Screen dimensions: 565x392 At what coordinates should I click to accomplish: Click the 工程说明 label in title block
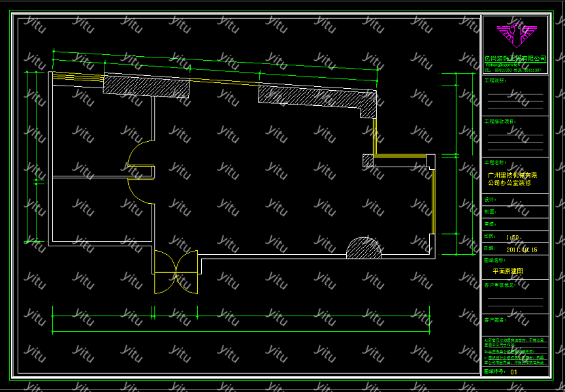click(494, 81)
